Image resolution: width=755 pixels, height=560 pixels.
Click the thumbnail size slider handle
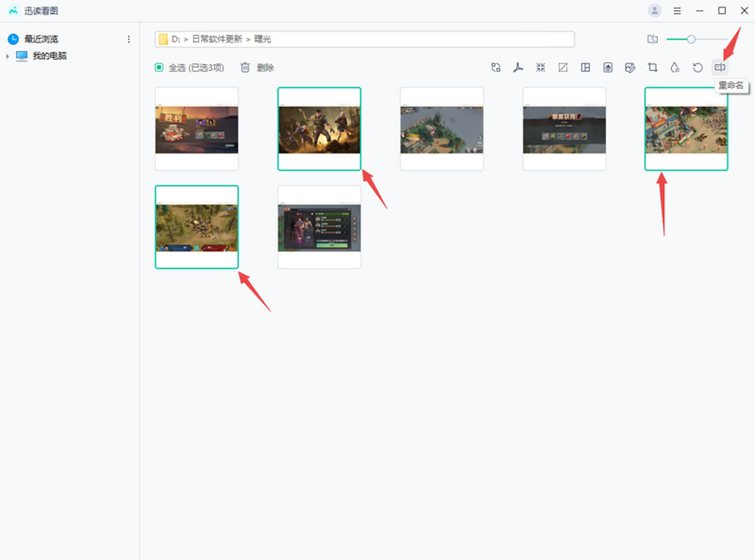[691, 39]
